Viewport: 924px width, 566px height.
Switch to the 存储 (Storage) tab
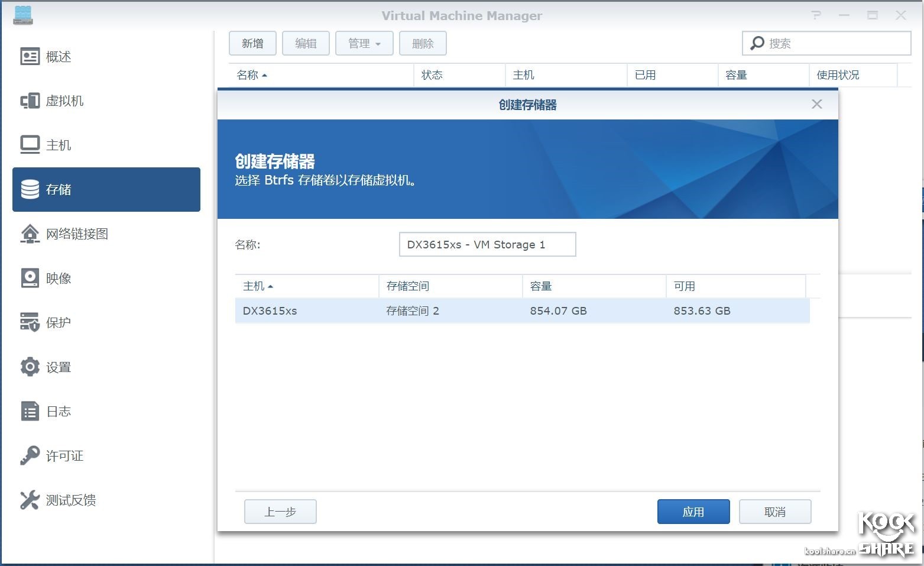click(x=58, y=189)
